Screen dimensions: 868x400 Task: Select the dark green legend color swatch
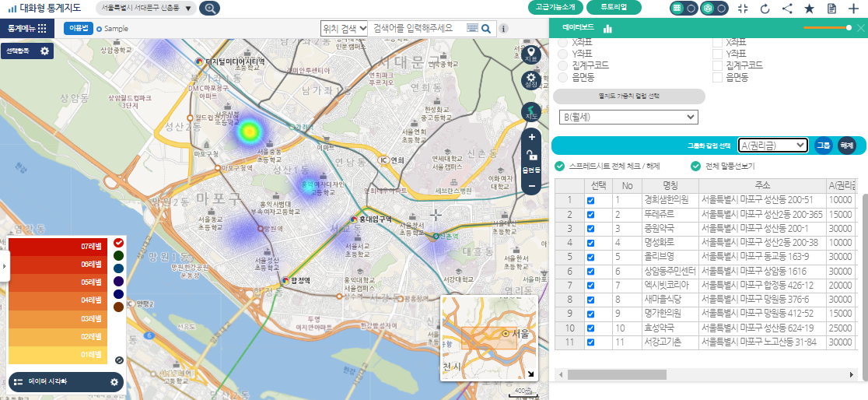click(x=118, y=255)
